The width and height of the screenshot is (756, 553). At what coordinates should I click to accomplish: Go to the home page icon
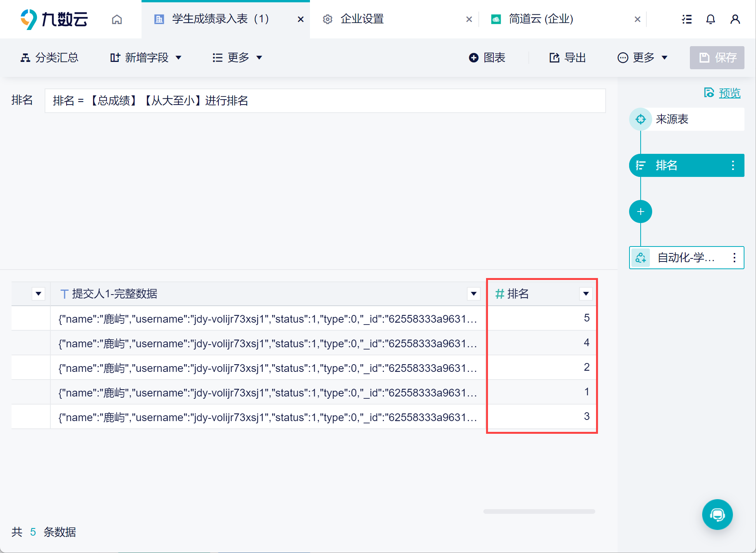[117, 19]
